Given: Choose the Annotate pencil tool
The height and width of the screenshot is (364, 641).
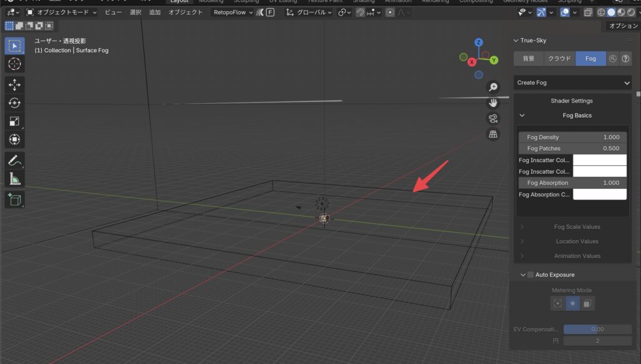Looking at the screenshot, I should 15,161.
